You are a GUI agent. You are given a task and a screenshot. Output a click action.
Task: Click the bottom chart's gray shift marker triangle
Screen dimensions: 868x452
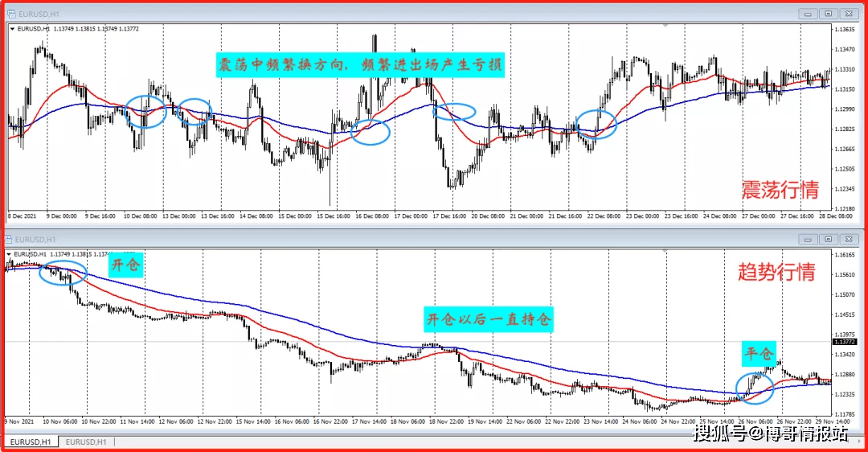(x=665, y=252)
